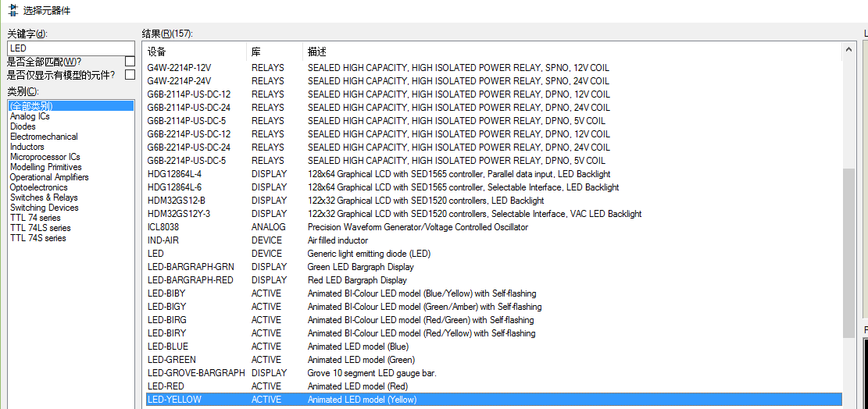
Task: Select the G6B-2214P-US-DC-5 row
Action: pyautogui.click(x=494, y=160)
